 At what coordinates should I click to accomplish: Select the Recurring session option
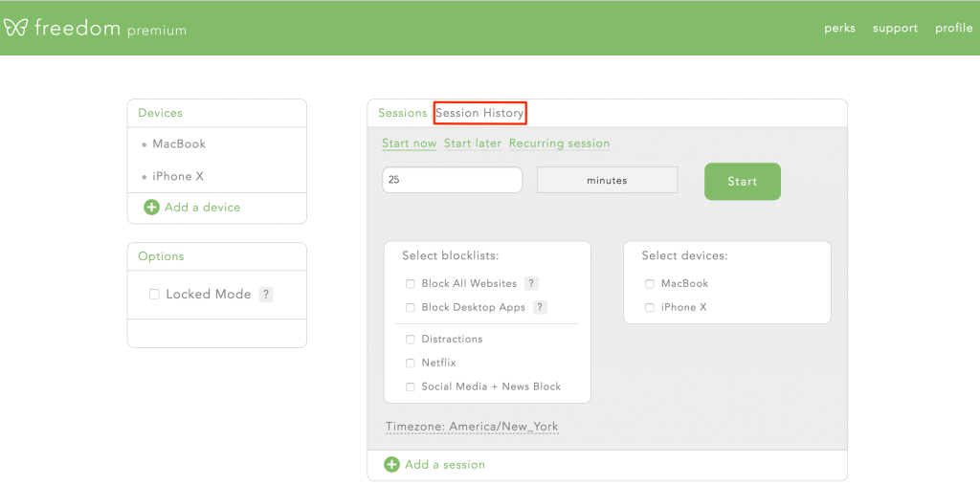point(559,143)
